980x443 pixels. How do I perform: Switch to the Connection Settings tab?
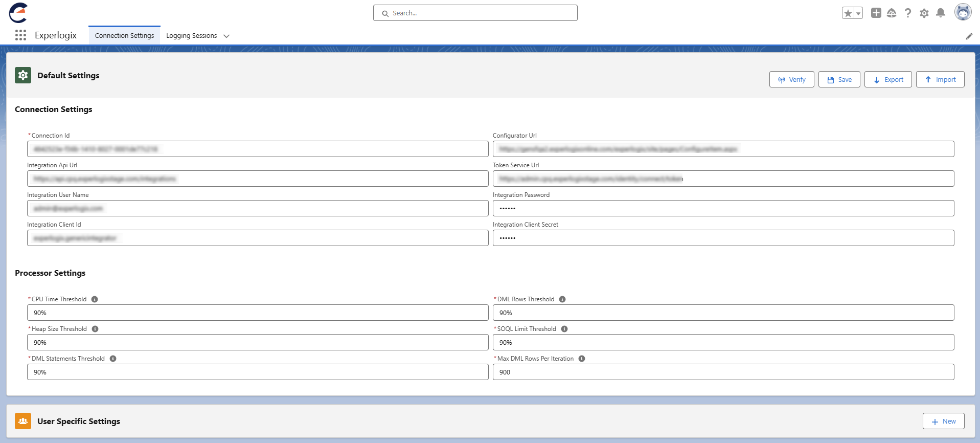tap(124, 35)
